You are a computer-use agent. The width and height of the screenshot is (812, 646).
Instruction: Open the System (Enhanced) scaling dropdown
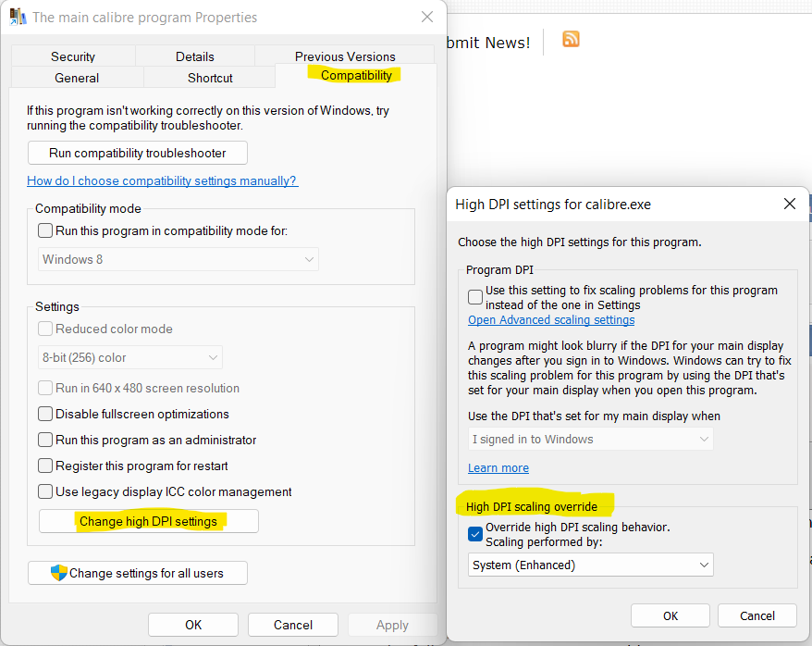(x=590, y=565)
